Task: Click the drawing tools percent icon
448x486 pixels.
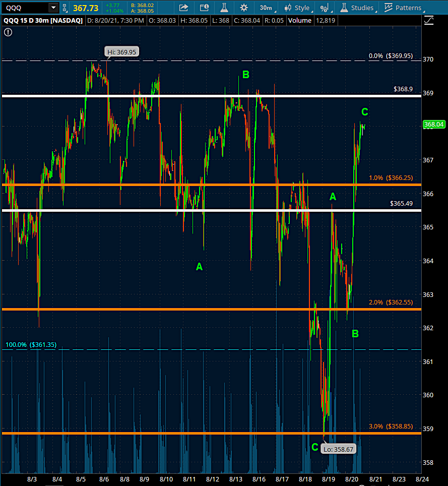Action: pyautogui.click(x=325, y=8)
